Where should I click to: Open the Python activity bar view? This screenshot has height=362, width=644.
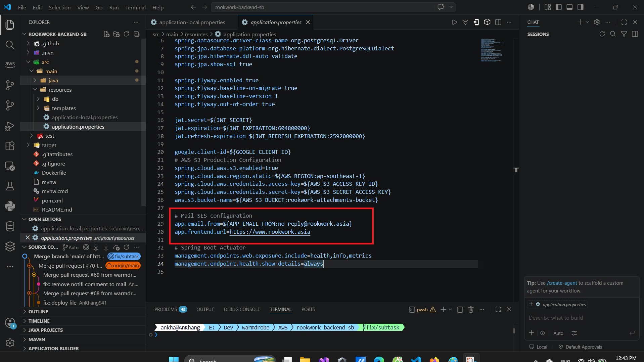pos(10,206)
